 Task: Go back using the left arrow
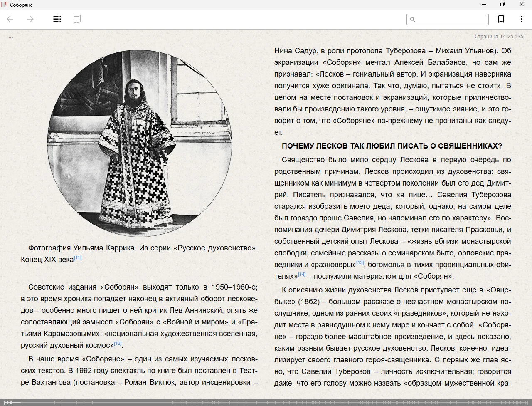coord(10,19)
